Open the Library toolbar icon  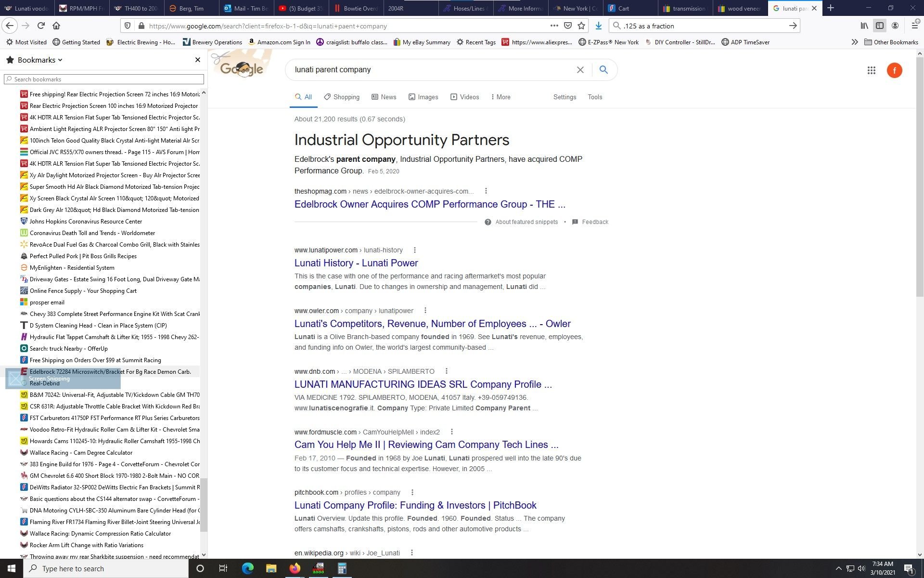pos(864,26)
